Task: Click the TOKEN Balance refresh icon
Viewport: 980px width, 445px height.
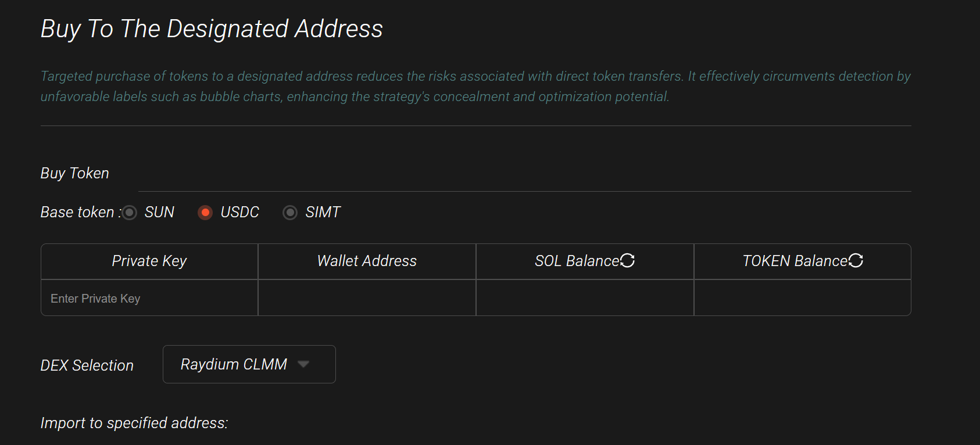Action: (x=856, y=261)
